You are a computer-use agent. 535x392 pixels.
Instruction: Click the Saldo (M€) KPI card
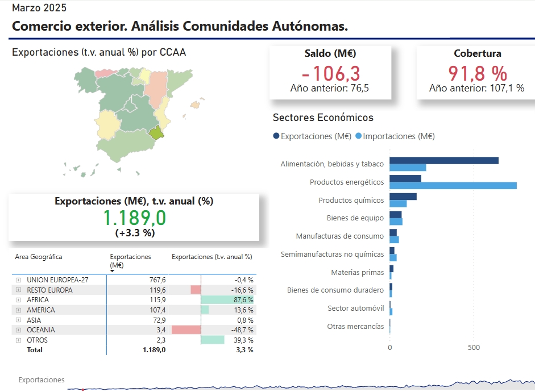click(330, 73)
